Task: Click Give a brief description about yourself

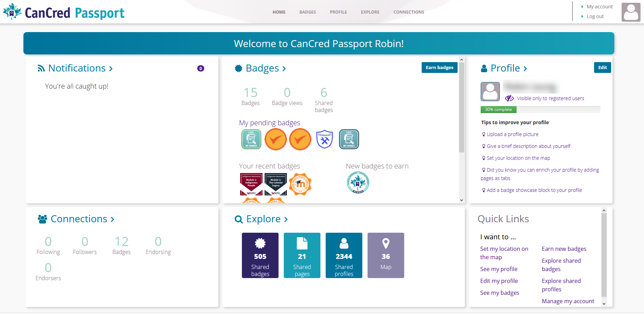Action: click(528, 146)
